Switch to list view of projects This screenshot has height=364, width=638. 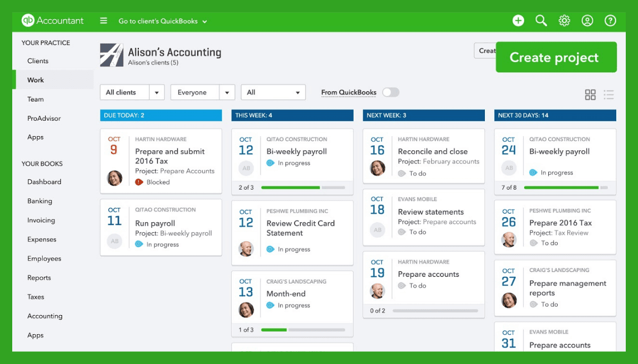[x=609, y=94]
